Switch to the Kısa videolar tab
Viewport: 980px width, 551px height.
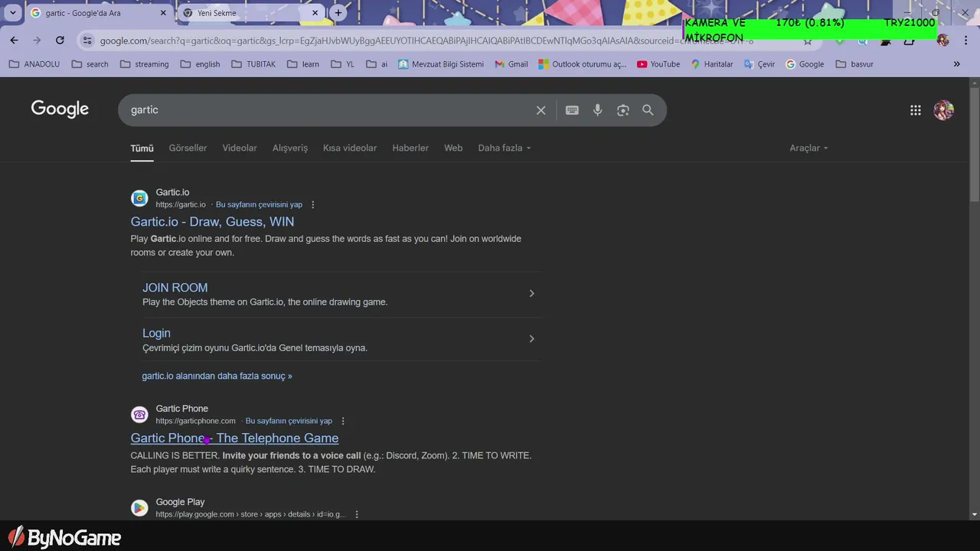click(x=350, y=148)
